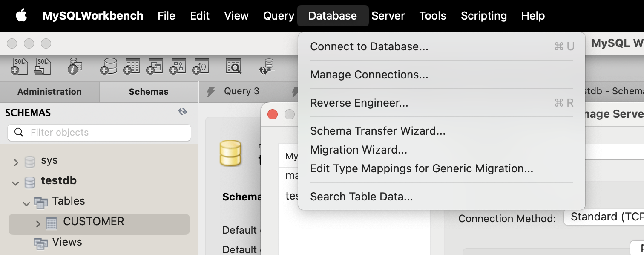Create a new stored procedure icon

[x=178, y=67]
